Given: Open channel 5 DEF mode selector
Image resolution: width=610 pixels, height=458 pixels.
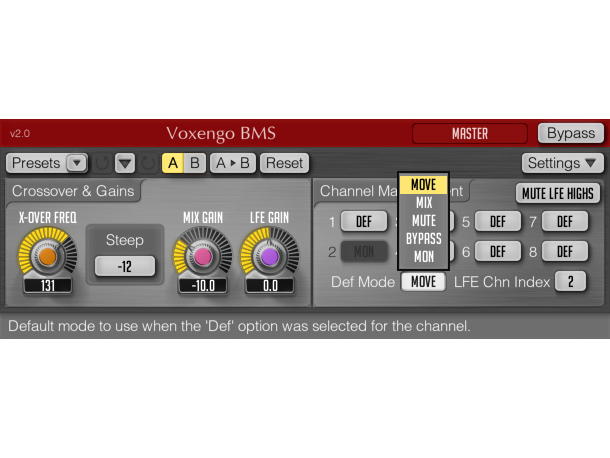Looking at the screenshot, I should 498,221.
